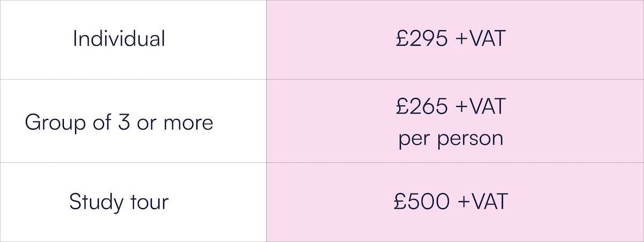Image resolution: width=644 pixels, height=242 pixels.
Task: Click "+VAT" beside the £500 price
Action: [482, 202]
